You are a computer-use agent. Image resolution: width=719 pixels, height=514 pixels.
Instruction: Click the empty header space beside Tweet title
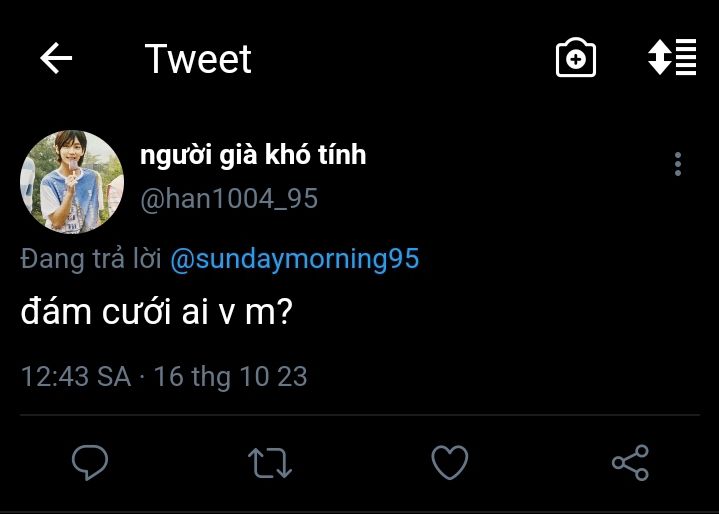(400, 60)
